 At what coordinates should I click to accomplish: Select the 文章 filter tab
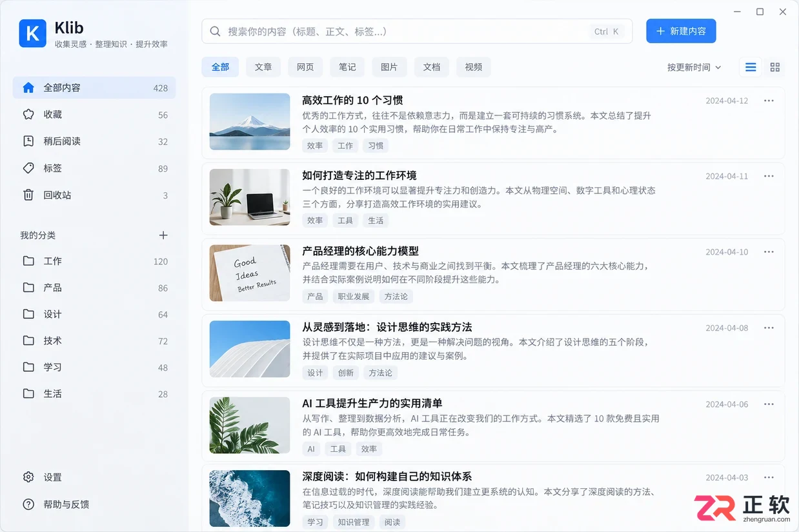(263, 67)
